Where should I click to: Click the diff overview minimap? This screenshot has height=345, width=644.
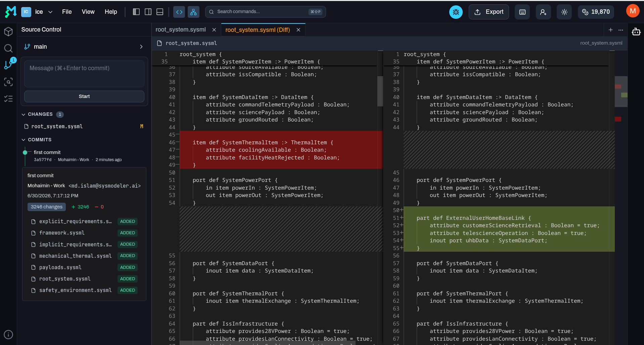pos(621,91)
